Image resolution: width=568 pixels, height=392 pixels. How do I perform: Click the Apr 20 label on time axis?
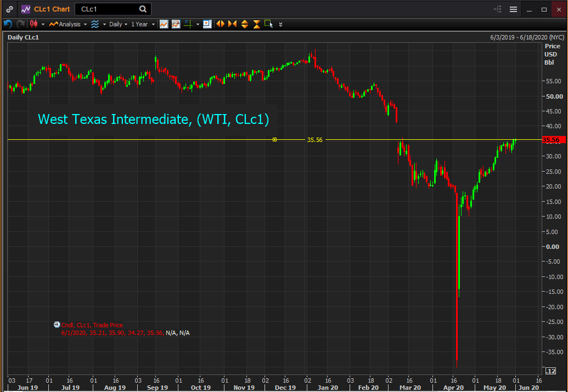pyautogui.click(x=453, y=387)
